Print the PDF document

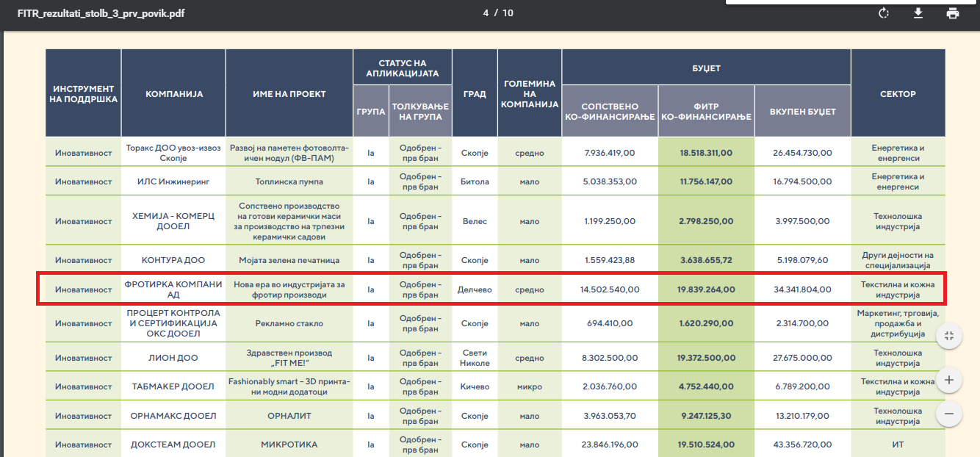tap(953, 13)
